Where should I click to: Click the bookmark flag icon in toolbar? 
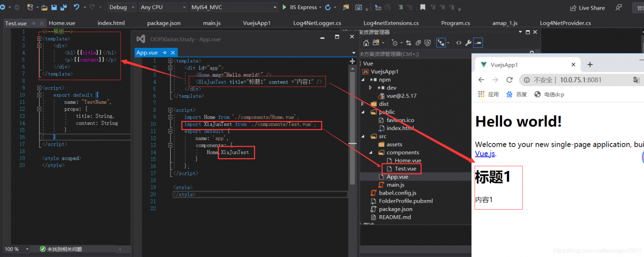423,8
